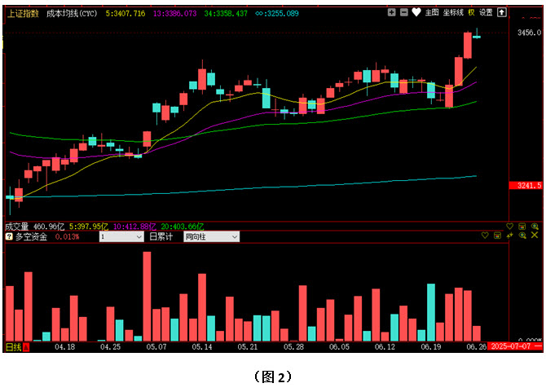Click the pin icon in 多空资金 row
Screen dimensions: 546x392
click(510, 236)
